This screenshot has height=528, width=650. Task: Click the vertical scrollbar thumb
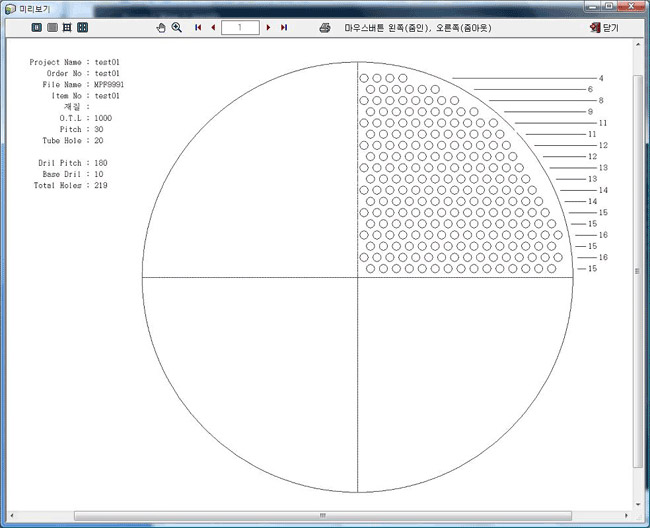(638, 271)
